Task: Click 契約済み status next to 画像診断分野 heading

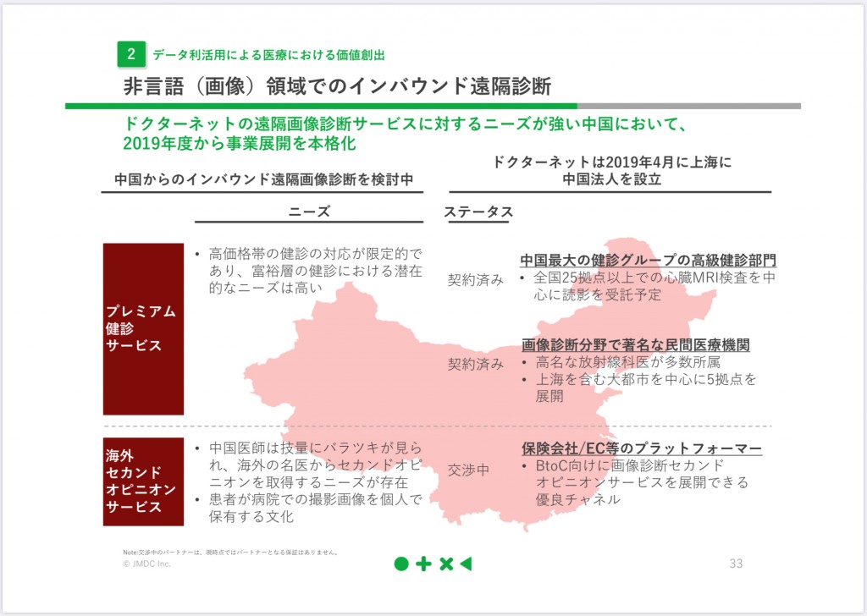Action: [476, 364]
